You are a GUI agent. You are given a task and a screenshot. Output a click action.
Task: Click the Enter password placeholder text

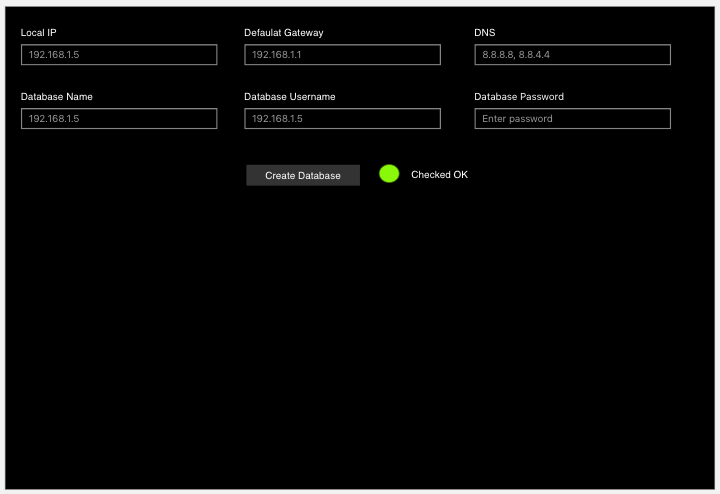click(517, 119)
